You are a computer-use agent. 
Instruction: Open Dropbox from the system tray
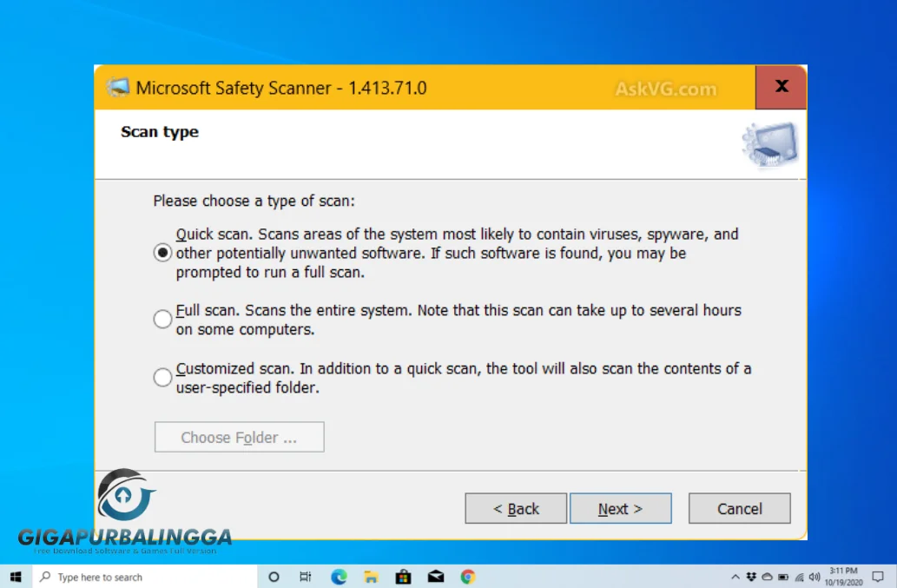(750, 576)
